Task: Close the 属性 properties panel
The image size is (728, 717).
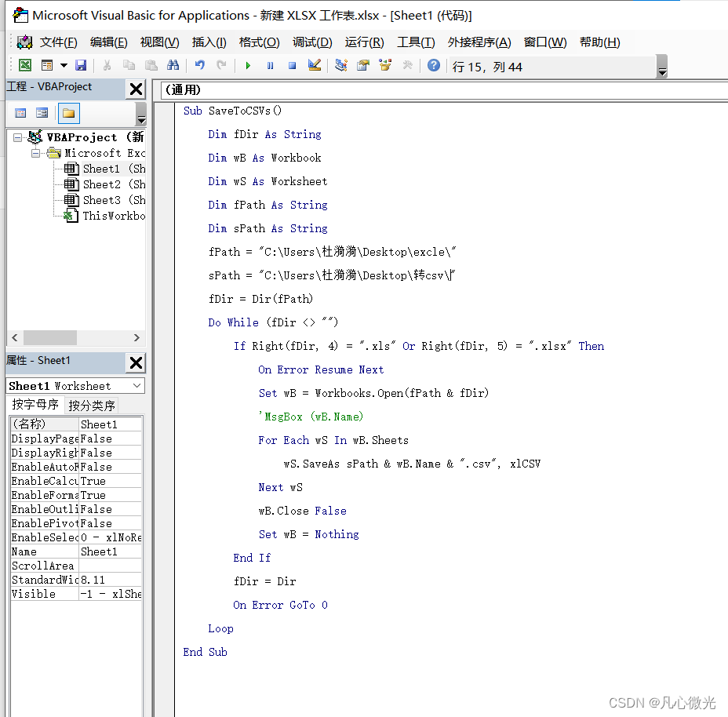Action: point(135,362)
